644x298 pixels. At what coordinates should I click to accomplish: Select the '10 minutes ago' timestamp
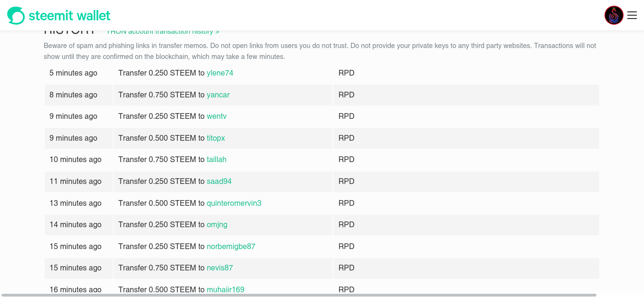coord(76,160)
